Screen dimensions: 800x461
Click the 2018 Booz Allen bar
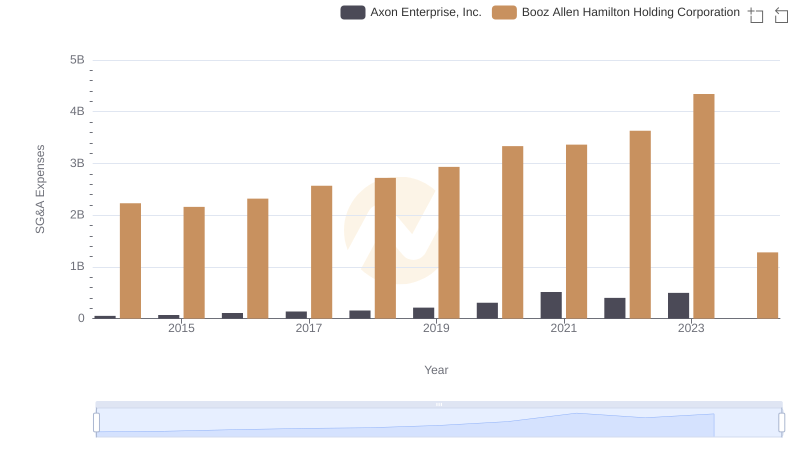385,248
